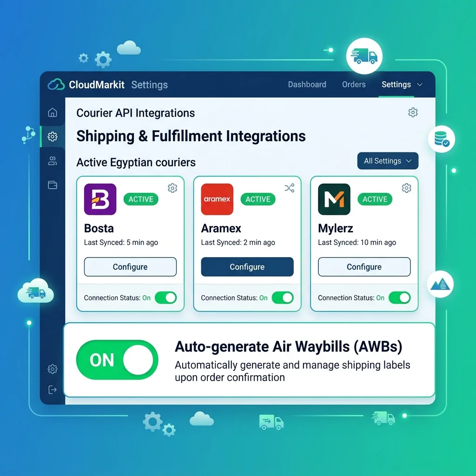Click Bosta ACTIVE status badge

(141, 199)
